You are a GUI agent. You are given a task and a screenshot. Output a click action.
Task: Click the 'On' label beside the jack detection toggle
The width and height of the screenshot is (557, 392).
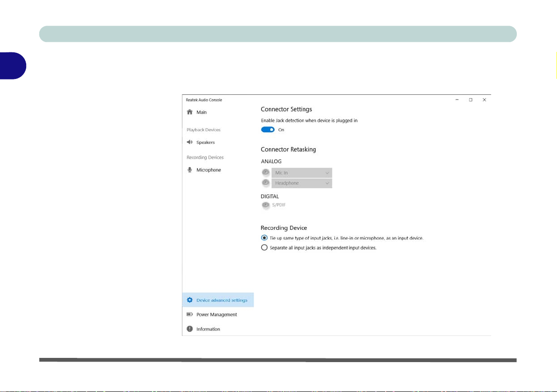(281, 130)
